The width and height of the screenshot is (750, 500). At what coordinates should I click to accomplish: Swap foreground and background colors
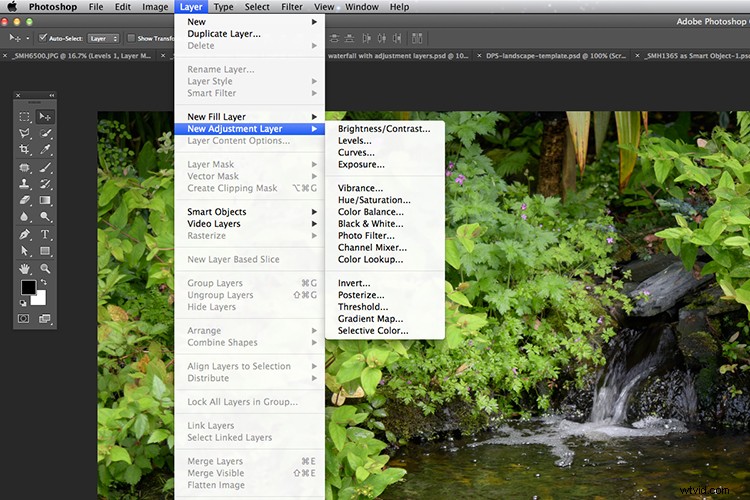(x=44, y=282)
